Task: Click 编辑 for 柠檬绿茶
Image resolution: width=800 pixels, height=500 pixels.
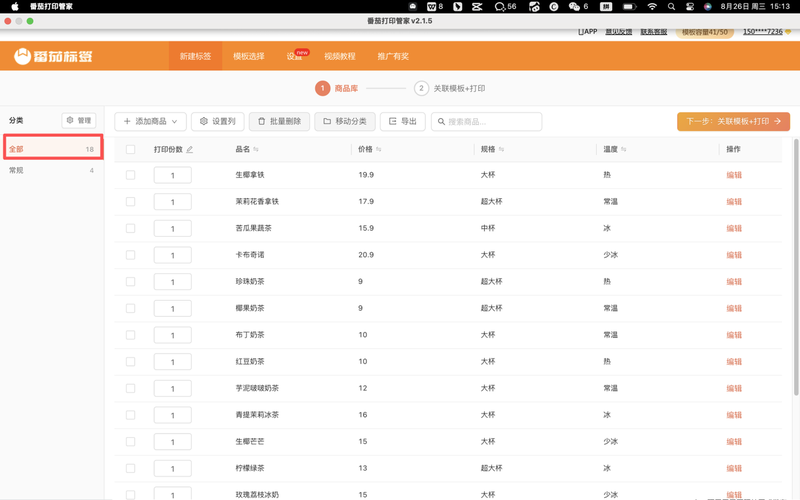Action: pyautogui.click(x=734, y=468)
